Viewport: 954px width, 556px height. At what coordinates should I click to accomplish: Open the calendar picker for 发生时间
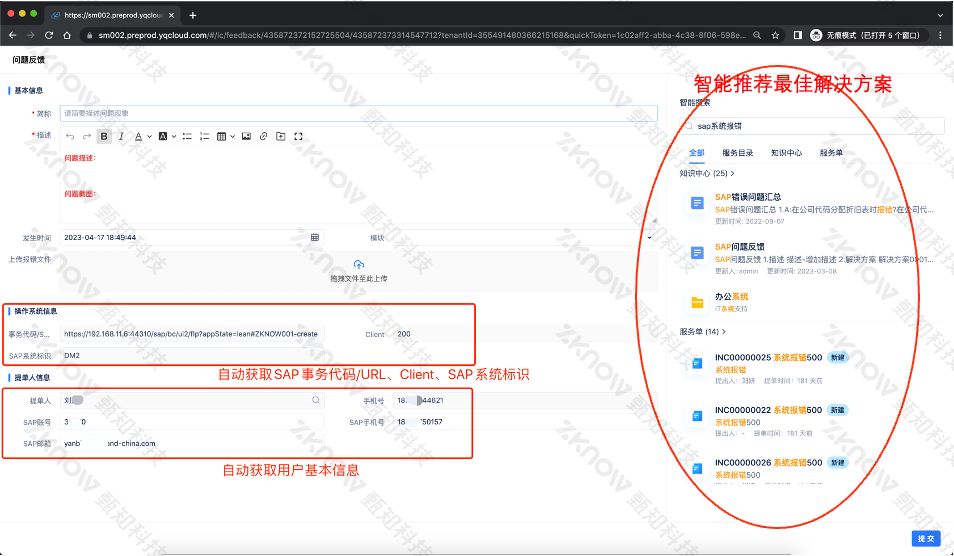click(315, 238)
